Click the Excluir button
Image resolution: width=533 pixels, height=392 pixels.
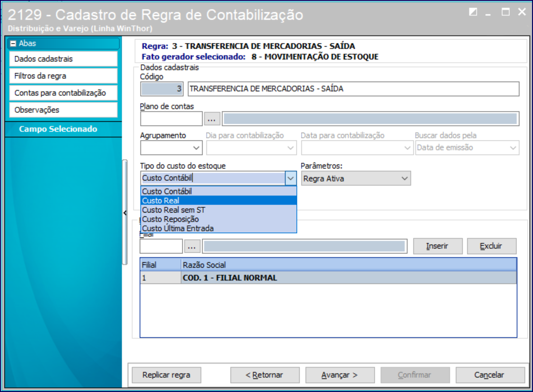point(491,246)
